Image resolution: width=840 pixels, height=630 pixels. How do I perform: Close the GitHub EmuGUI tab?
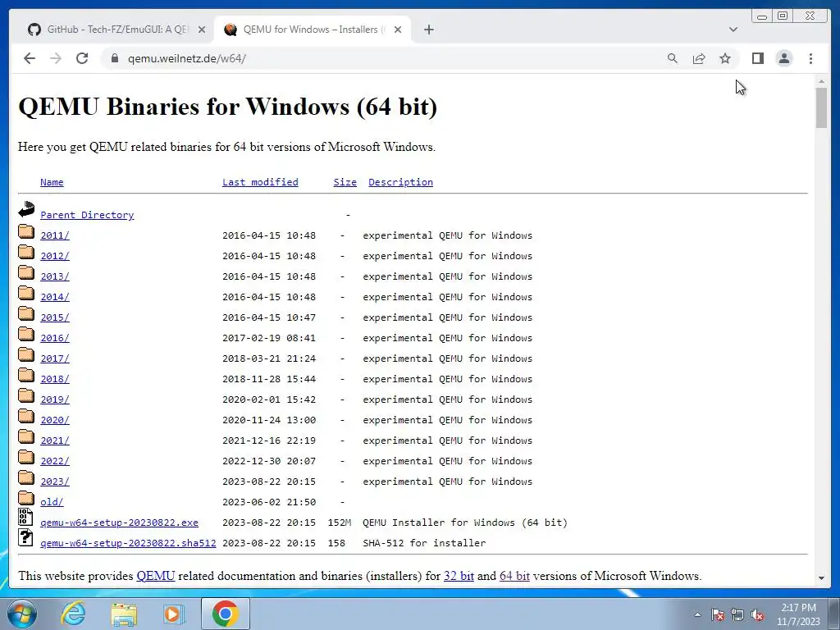pyautogui.click(x=202, y=30)
